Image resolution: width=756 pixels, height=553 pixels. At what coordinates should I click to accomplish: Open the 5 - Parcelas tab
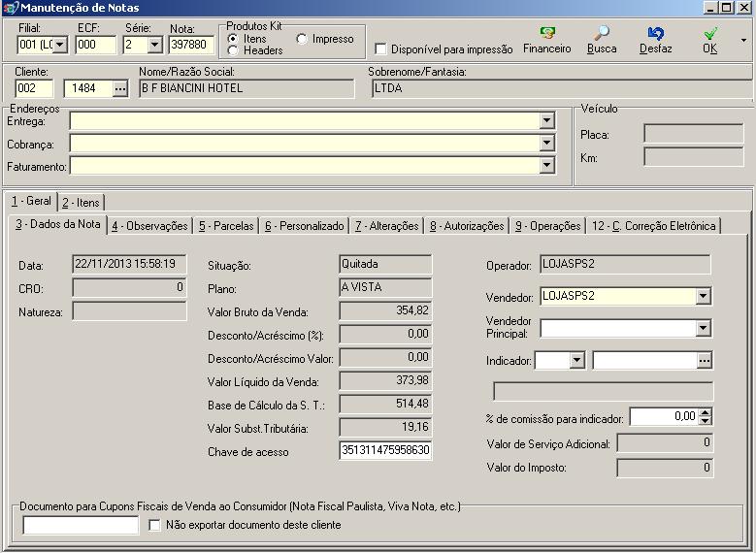tap(226, 226)
